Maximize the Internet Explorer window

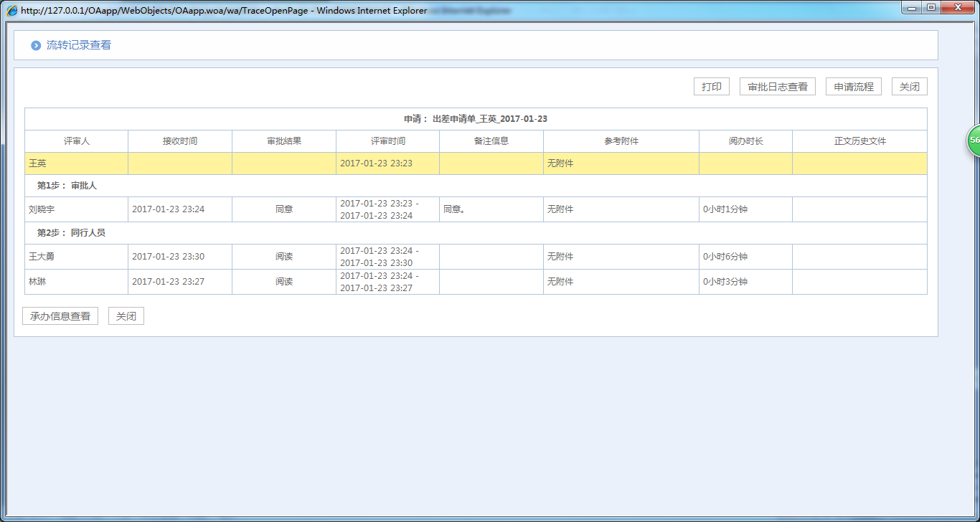[x=931, y=8]
